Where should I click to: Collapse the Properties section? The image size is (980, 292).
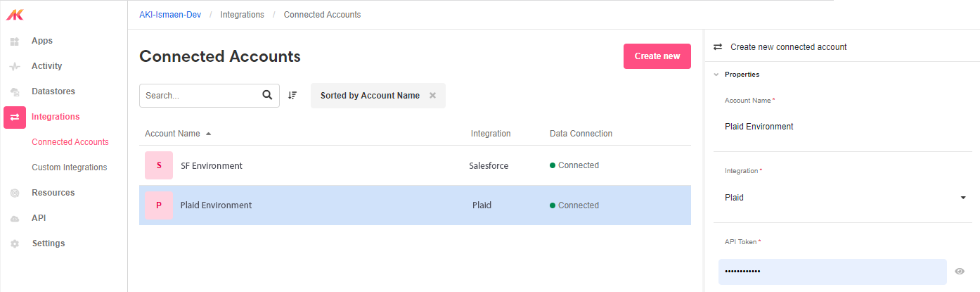[x=716, y=75]
